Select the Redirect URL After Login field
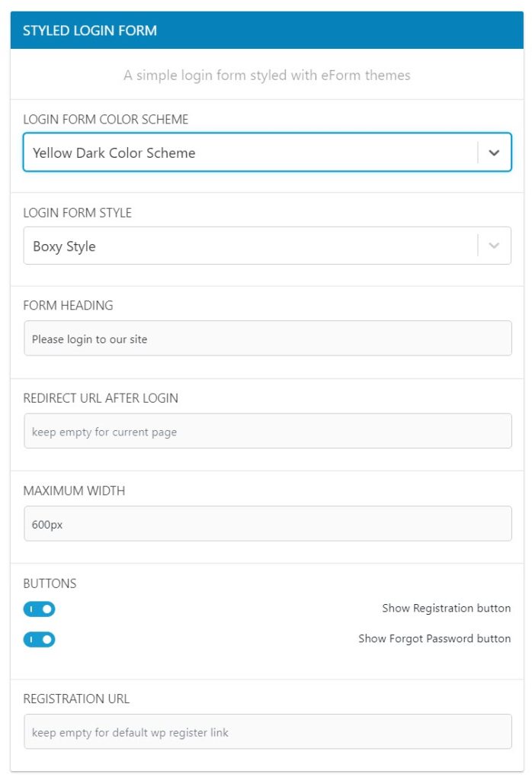Image resolution: width=532 pixels, height=781 pixels. [x=267, y=430]
